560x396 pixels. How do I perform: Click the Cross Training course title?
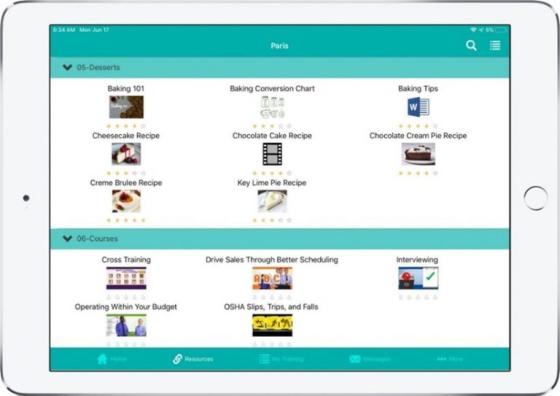(x=126, y=260)
